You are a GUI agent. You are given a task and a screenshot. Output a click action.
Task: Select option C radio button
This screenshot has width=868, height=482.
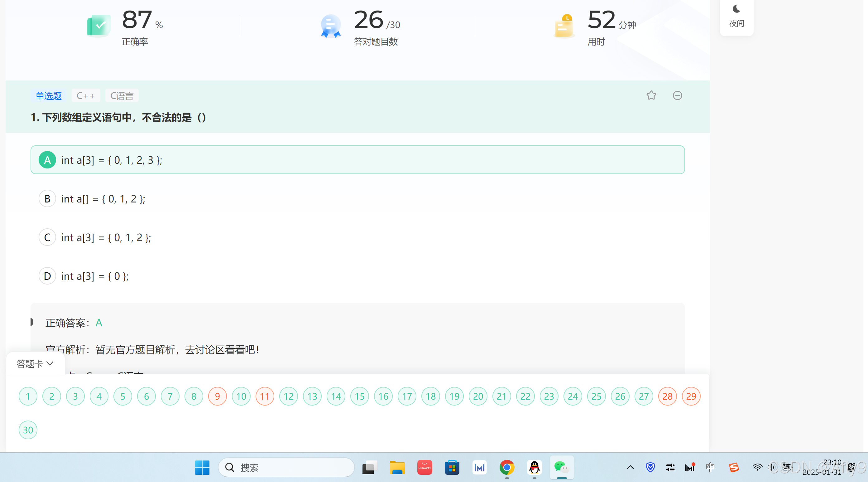coord(47,237)
